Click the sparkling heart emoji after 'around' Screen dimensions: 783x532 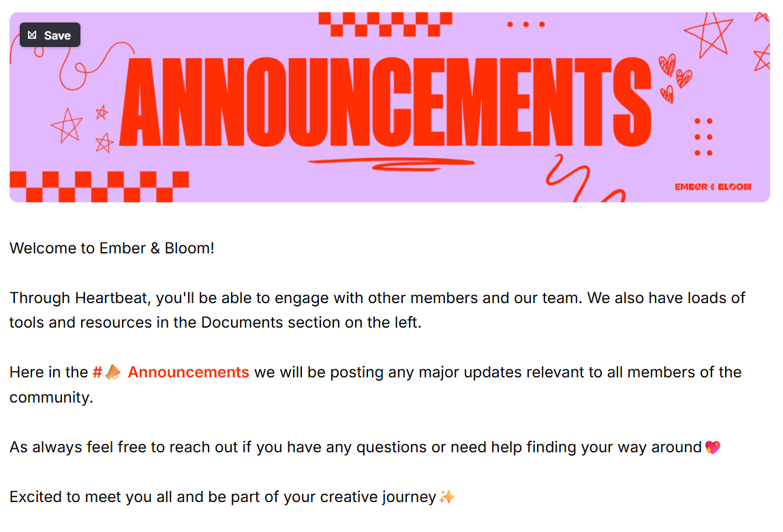pos(712,448)
